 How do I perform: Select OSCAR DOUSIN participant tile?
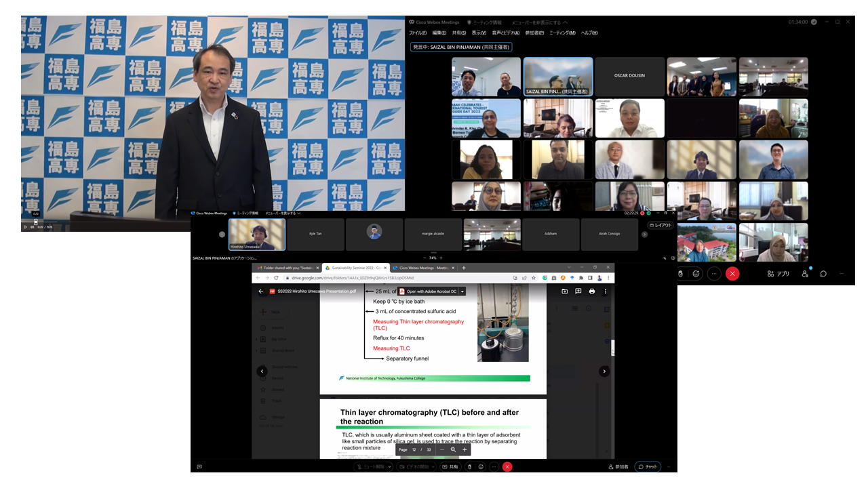coord(629,77)
